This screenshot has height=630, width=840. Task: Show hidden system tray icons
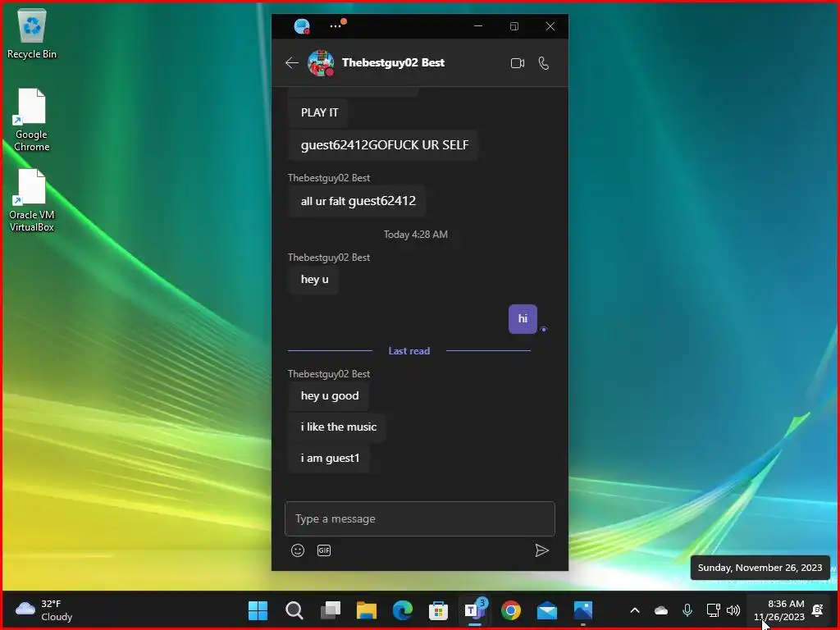click(x=635, y=610)
